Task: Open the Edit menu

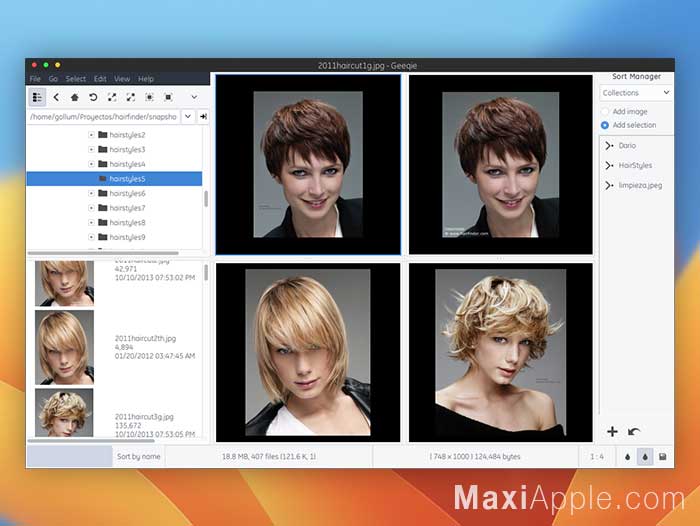Action: pyautogui.click(x=100, y=79)
